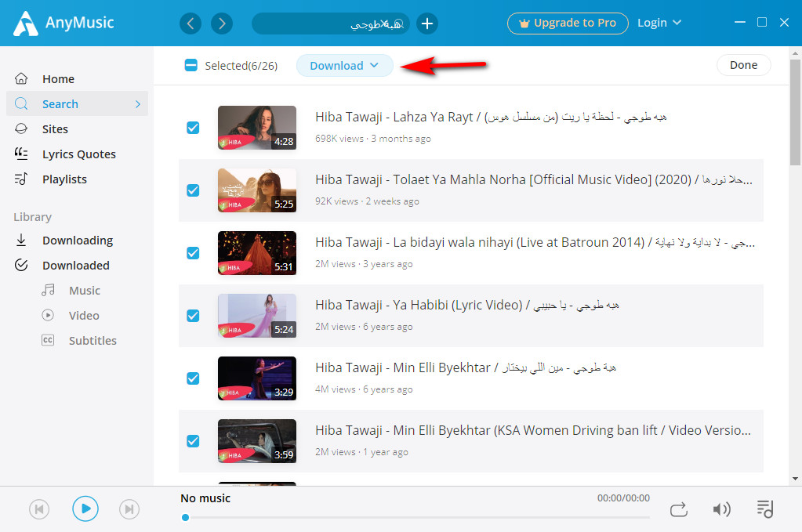Open the Download dropdown menu

[x=345, y=65]
